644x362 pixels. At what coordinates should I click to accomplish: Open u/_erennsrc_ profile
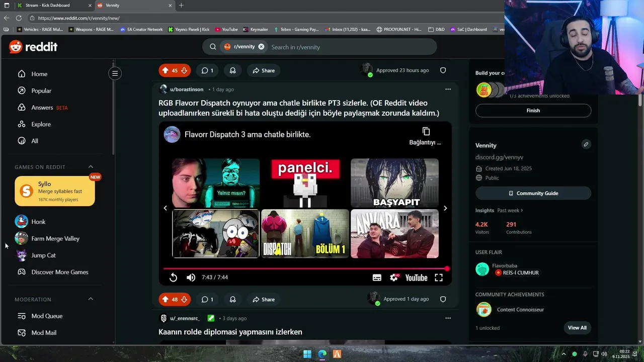pos(185,318)
